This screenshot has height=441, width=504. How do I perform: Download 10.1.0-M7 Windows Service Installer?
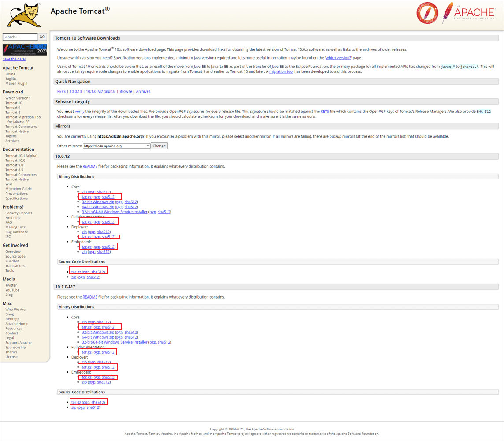pyautogui.click(x=115, y=342)
